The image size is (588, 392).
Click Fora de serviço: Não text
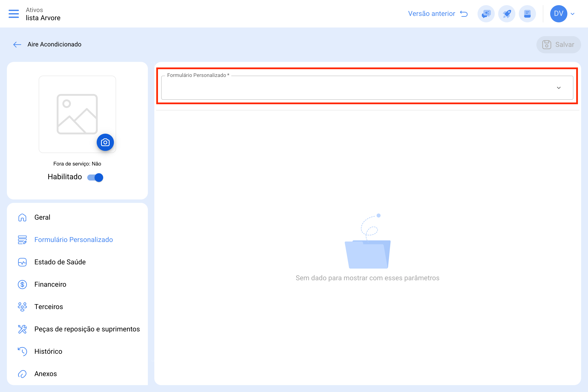point(77,164)
